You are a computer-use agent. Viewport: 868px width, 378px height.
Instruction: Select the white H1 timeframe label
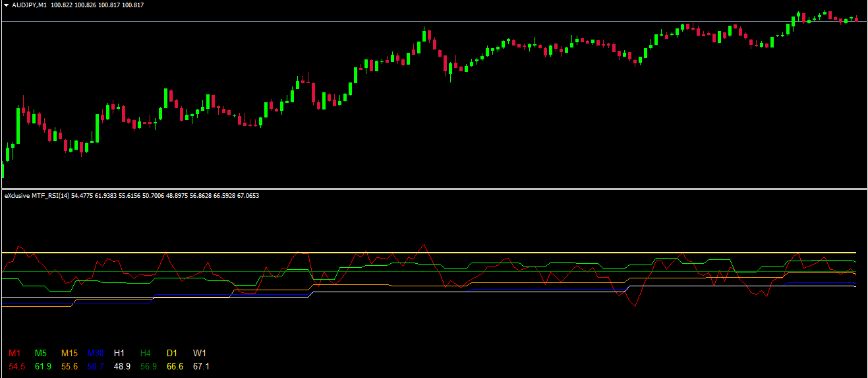[119, 354]
